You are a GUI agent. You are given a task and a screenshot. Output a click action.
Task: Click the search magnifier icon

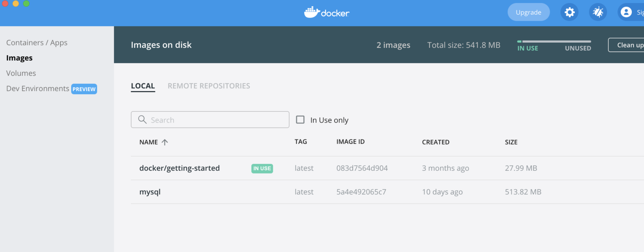[x=142, y=120]
